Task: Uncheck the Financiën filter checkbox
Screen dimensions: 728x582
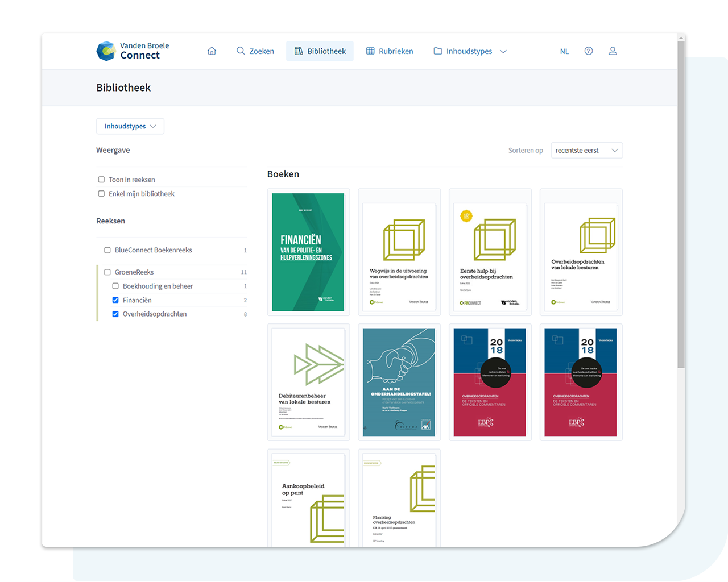Action: [115, 300]
